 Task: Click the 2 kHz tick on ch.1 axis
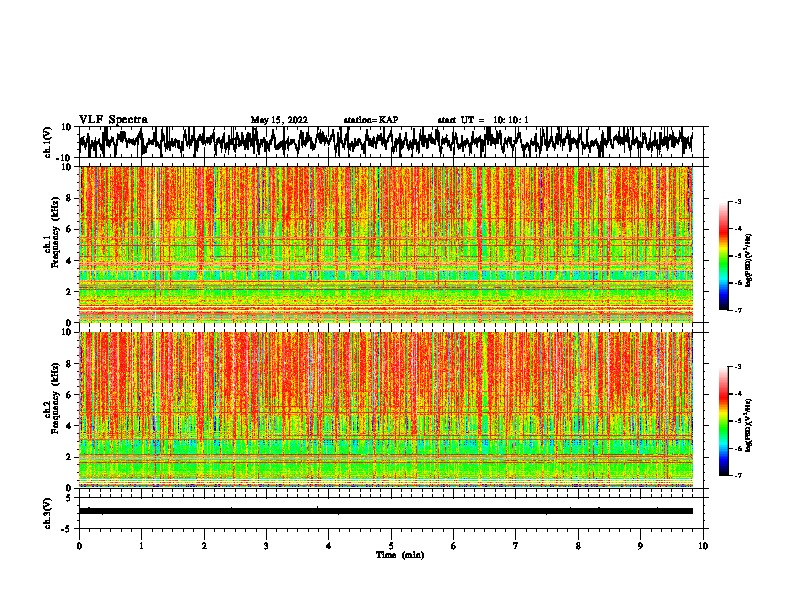(x=69, y=291)
